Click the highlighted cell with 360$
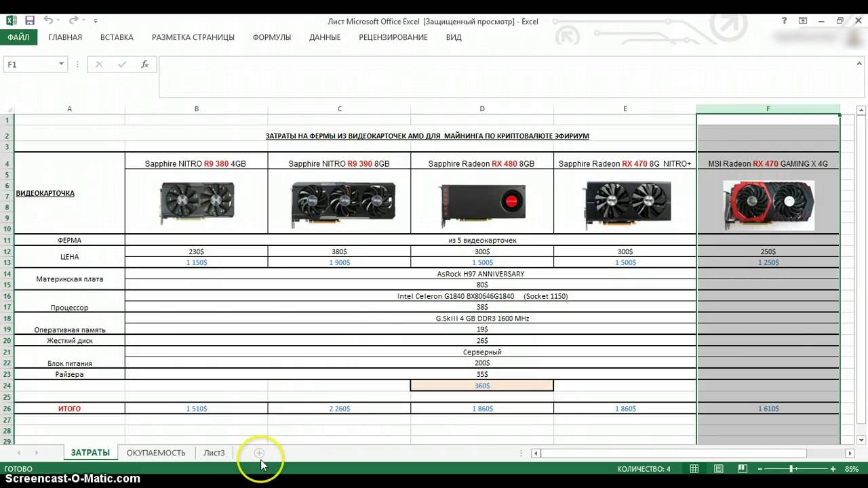Viewport: 868px width, 488px height. 482,386
